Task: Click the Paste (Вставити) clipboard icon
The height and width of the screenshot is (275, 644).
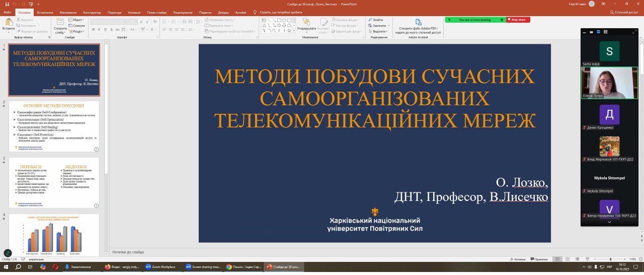Action: [9, 22]
